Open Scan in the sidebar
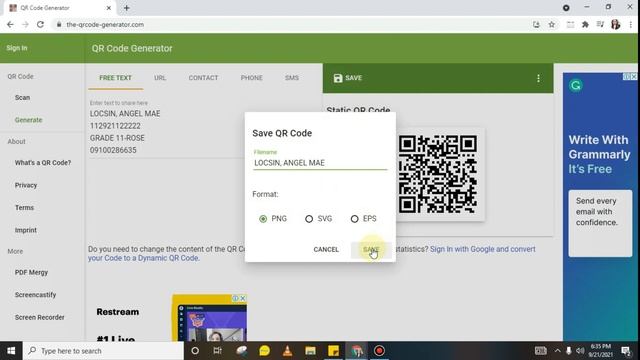Viewport: 640px width, 360px height. 22,98
